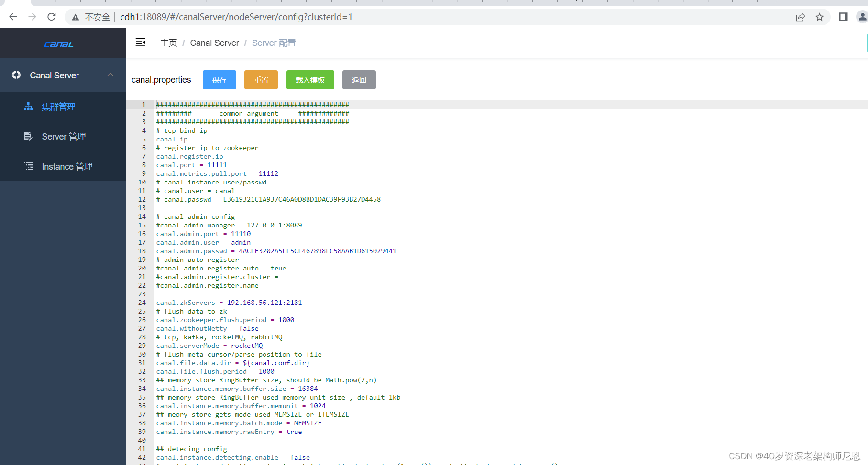Image resolution: width=868 pixels, height=465 pixels.
Task: Collapse sidebar with the hamburger icon
Action: pos(140,43)
